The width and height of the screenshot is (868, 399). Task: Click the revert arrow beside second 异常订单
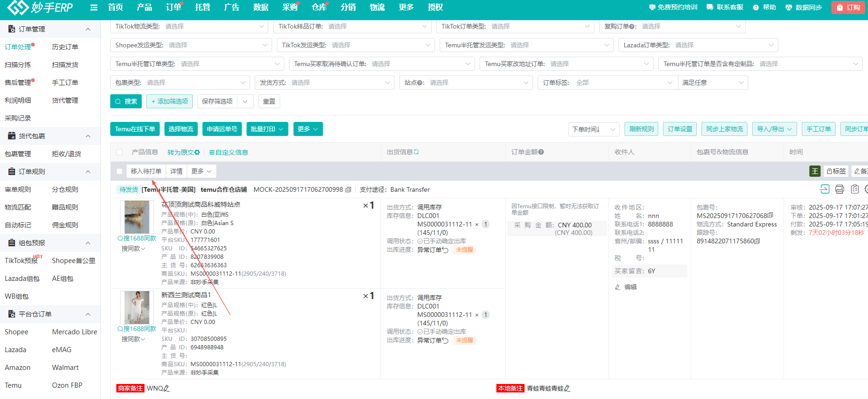pos(445,340)
